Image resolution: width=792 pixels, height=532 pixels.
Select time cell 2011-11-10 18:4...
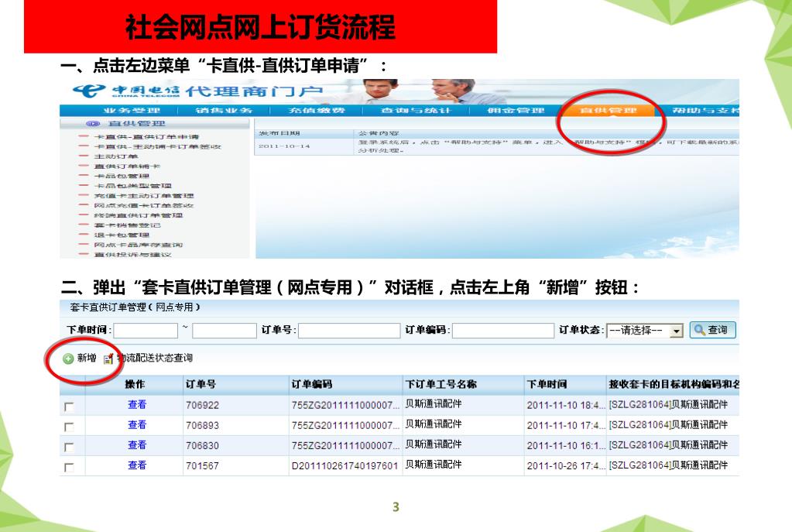tap(566, 405)
